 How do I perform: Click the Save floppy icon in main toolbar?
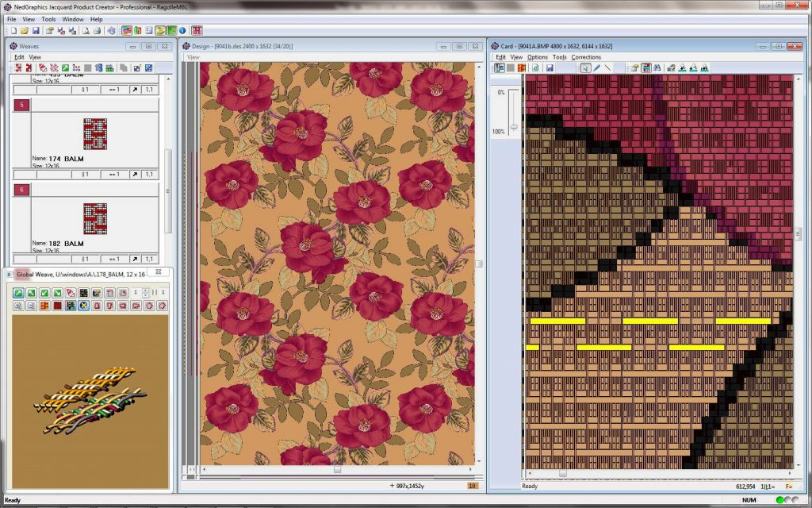coord(36,31)
